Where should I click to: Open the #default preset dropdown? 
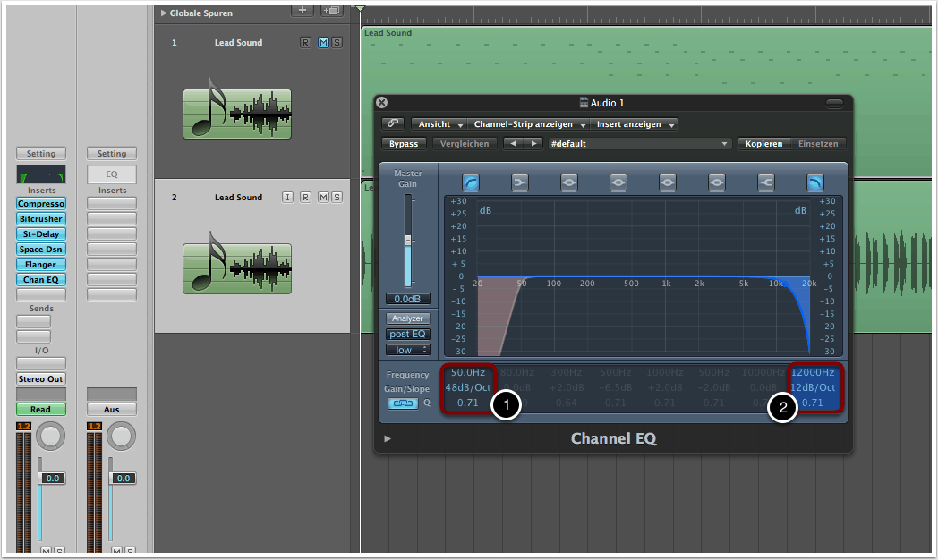(x=639, y=144)
